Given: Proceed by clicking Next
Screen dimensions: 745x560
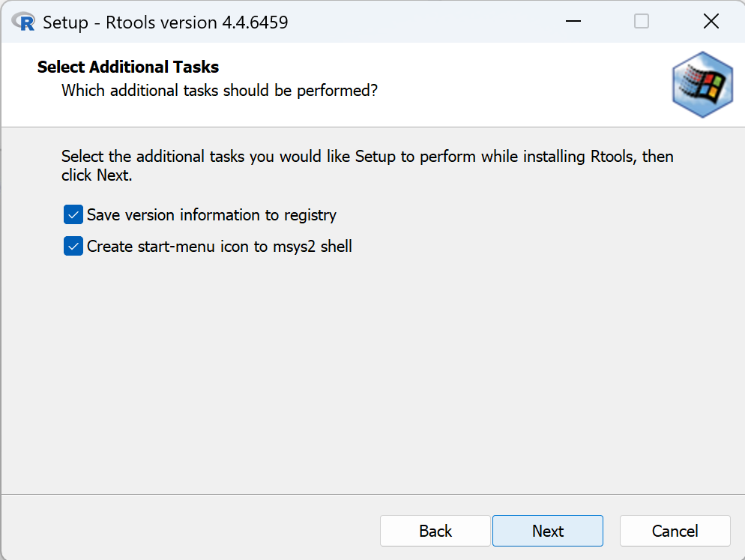Looking at the screenshot, I should coord(547,531).
